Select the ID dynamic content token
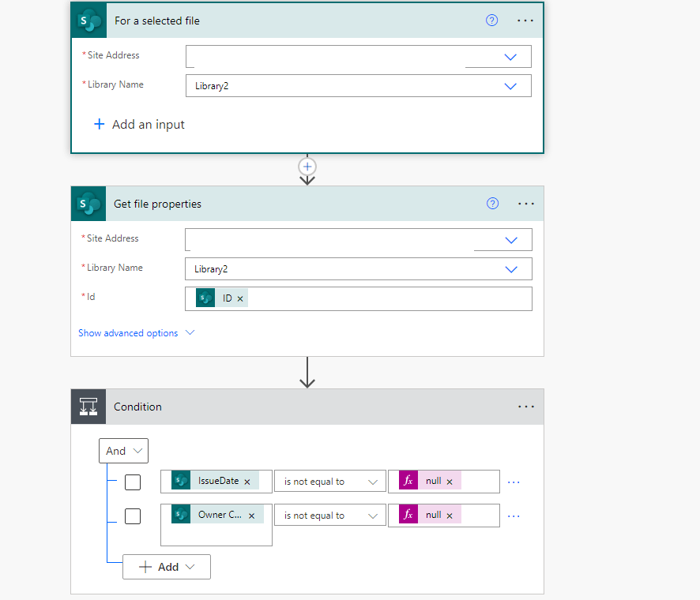 click(x=221, y=298)
